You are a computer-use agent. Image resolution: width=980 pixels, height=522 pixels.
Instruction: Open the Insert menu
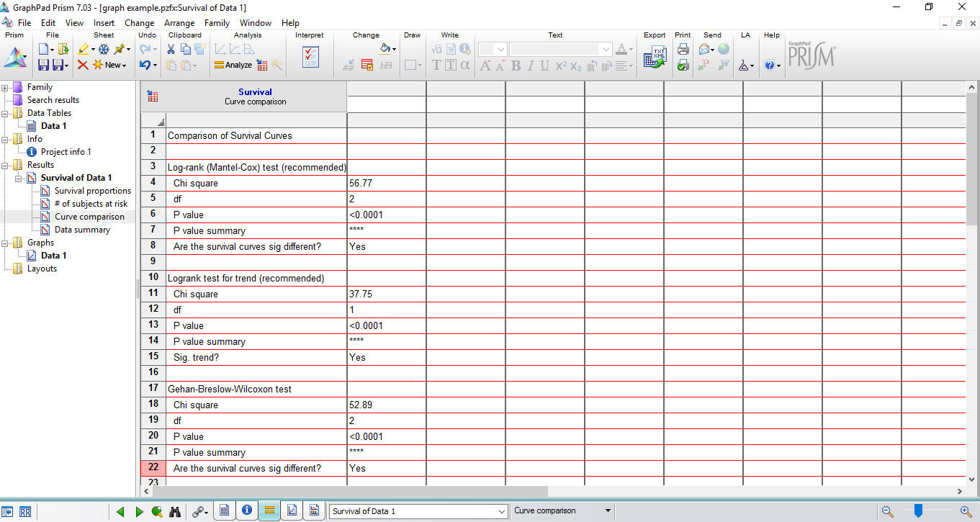(x=104, y=23)
